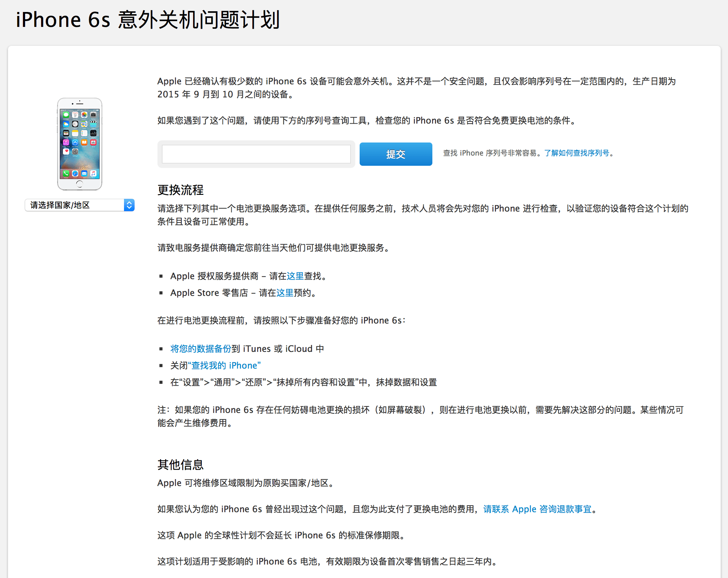Click the serial number input field
The width and height of the screenshot is (728, 578).
click(x=256, y=154)
